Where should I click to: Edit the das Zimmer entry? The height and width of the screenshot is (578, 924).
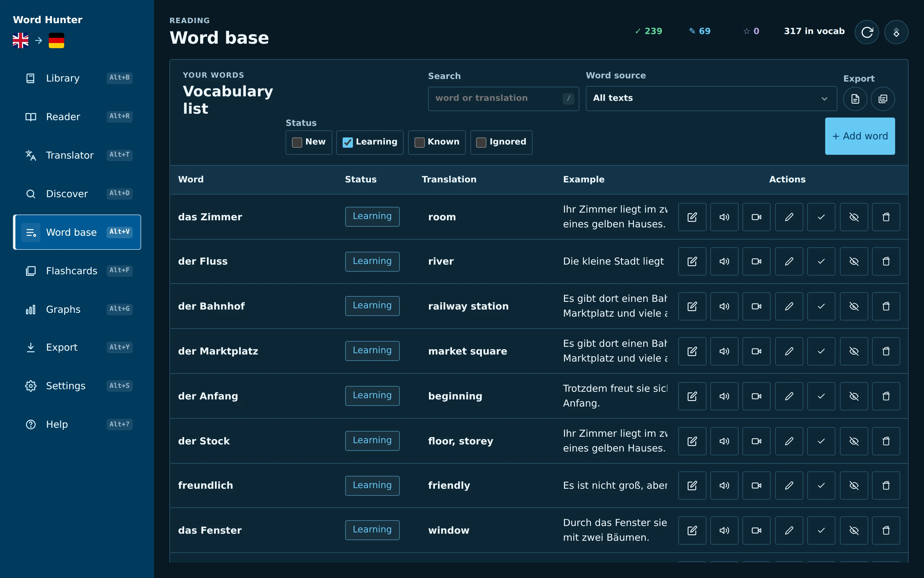point(692,217)
